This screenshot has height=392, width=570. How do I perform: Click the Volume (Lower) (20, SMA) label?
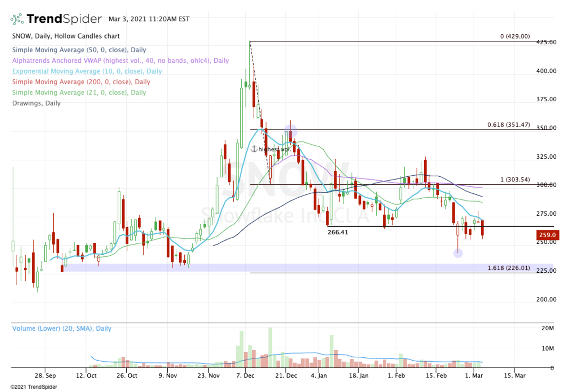coord(62,328)
